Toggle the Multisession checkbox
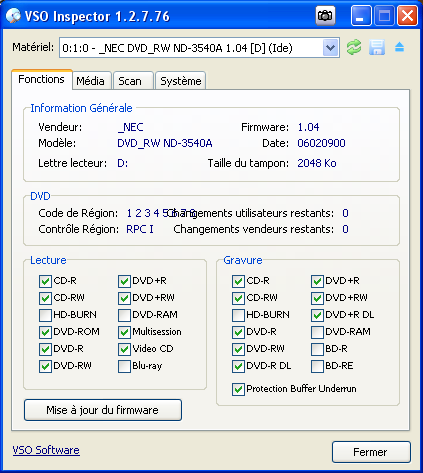423x473 pixels. tap(124, 332)
